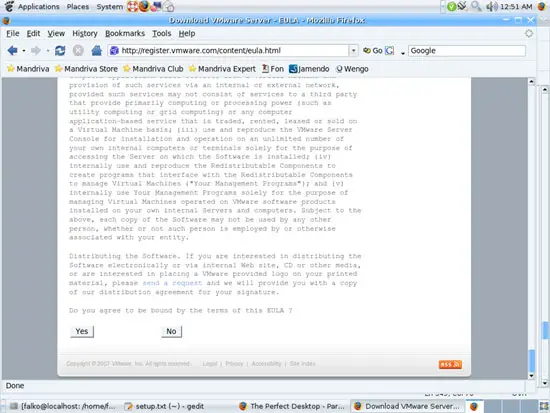Viewport: 550px width, 413px height.
Task: Open the volume speaker icon
Action: point(492,6)
